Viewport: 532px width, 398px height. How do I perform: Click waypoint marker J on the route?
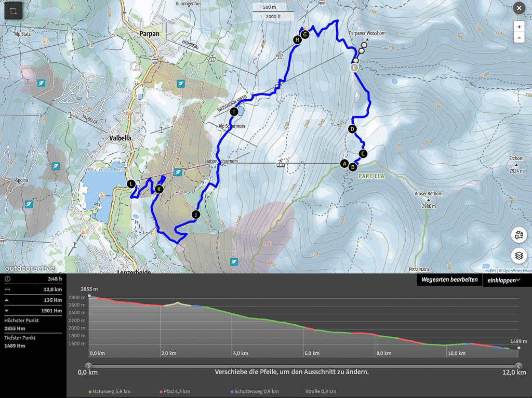tap(196, 214)
